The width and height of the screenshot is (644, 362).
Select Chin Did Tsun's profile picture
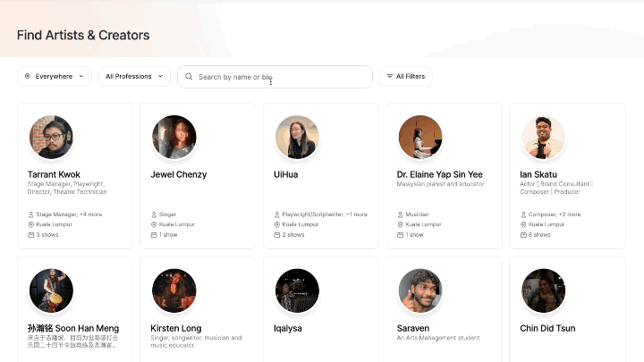coord(544,290)
